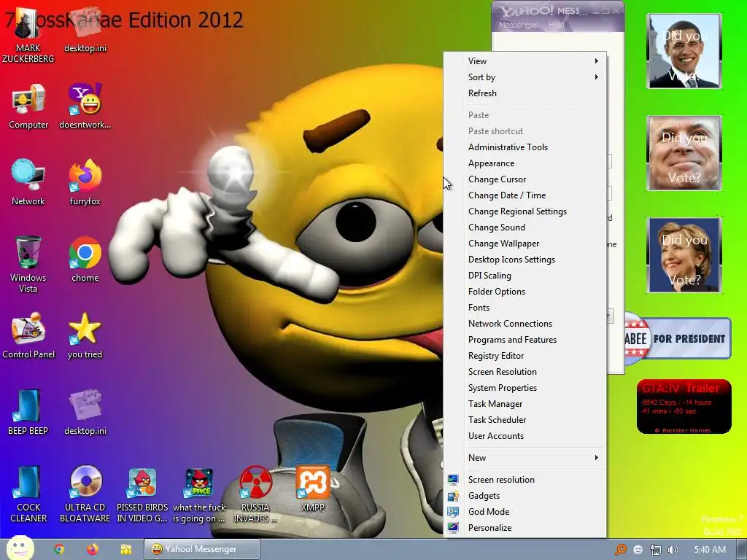Launch Registry Editor from menu
The width and height of the screenshot is (747, 560).
[x=525, y=356]
